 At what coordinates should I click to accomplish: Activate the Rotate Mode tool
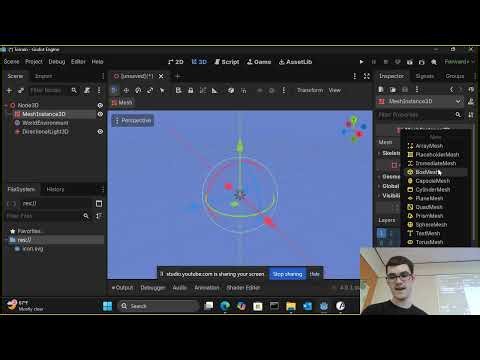[138, 90]
